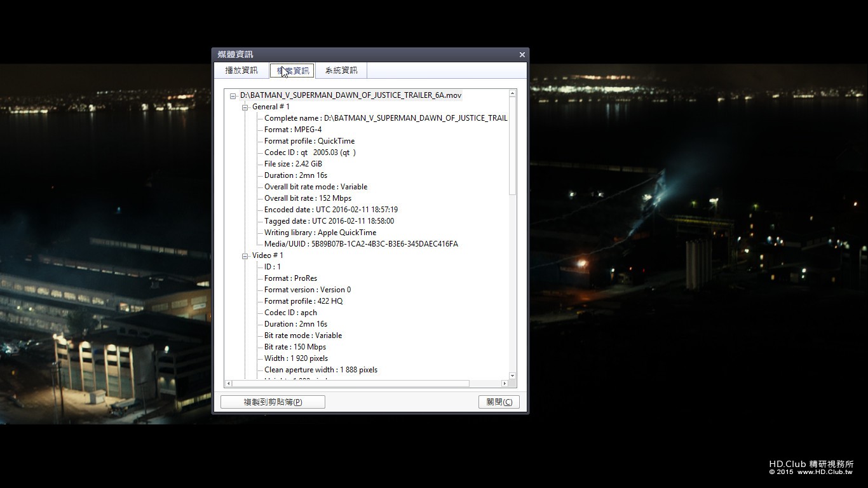Click the horizontal scrollbar right arrow

(x=505, y=383)
